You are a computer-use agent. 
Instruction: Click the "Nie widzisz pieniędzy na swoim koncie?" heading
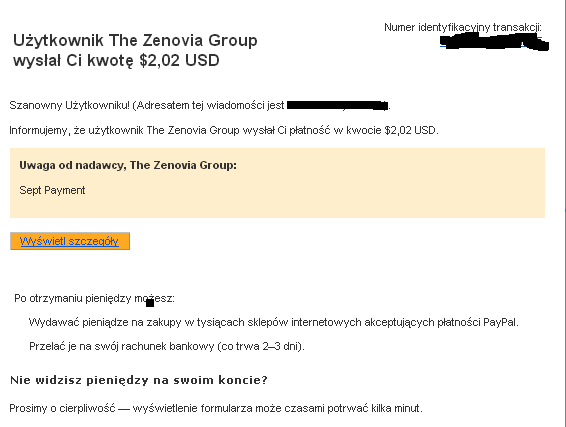(x=139, y=380)
